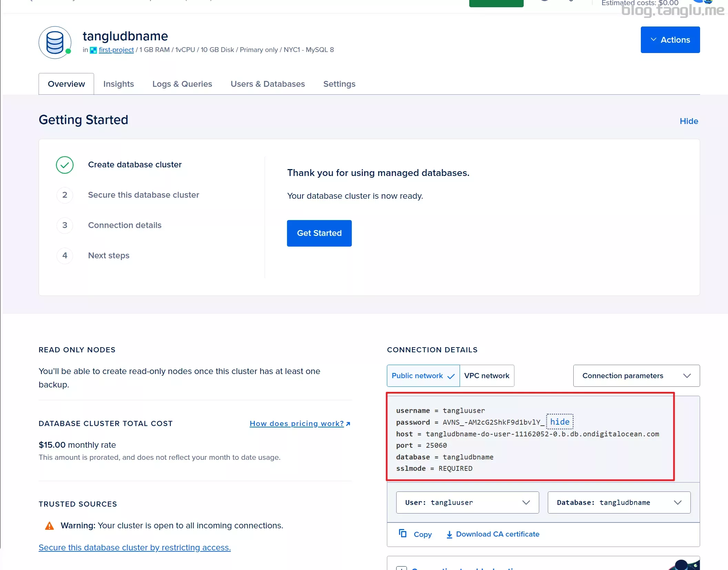The width and height of the screenshot is (728, 570).
Task: Click the download arrow icon for CA certificate
Action: click(x=449, y=535)
